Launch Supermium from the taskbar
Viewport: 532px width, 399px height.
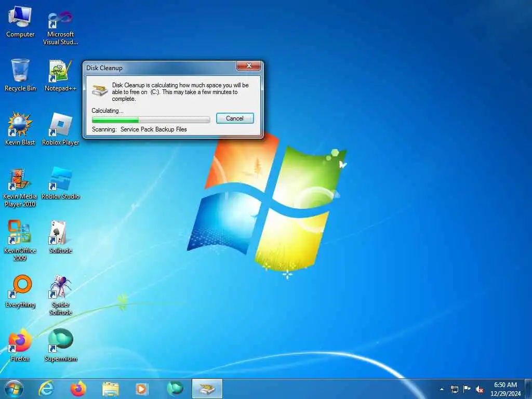pyautogui.click(x=175, y=389)
